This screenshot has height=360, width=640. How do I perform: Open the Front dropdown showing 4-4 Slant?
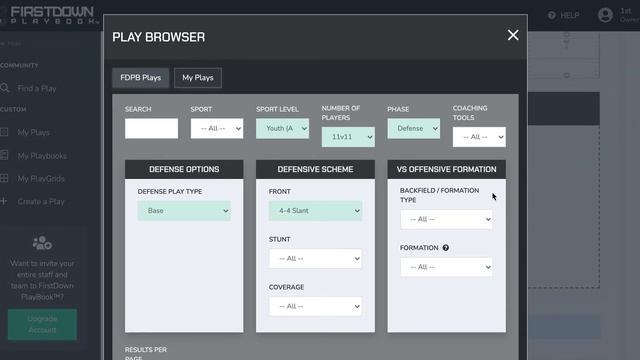point(315,211)
